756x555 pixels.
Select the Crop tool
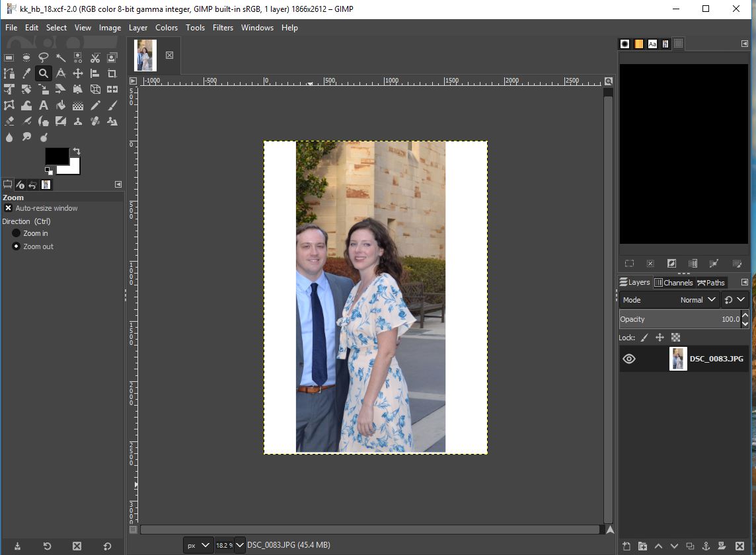click(112, 73)
